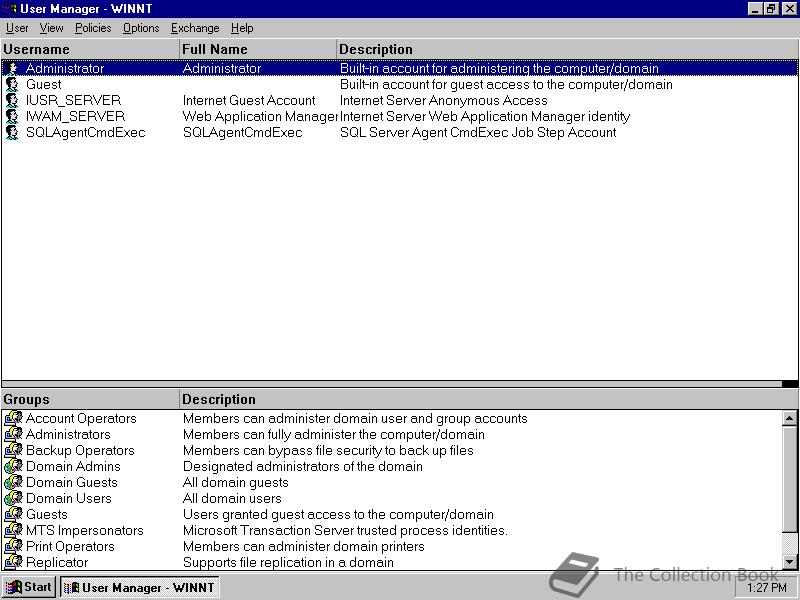Click the MTS Impersonators group icon
800x600 pixels.
(x=13, y=531)
